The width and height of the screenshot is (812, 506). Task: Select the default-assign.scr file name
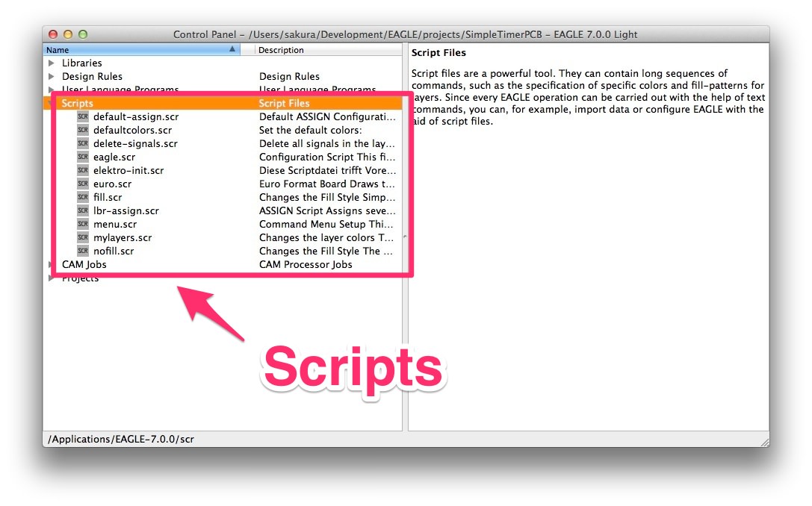click(136, 117)
